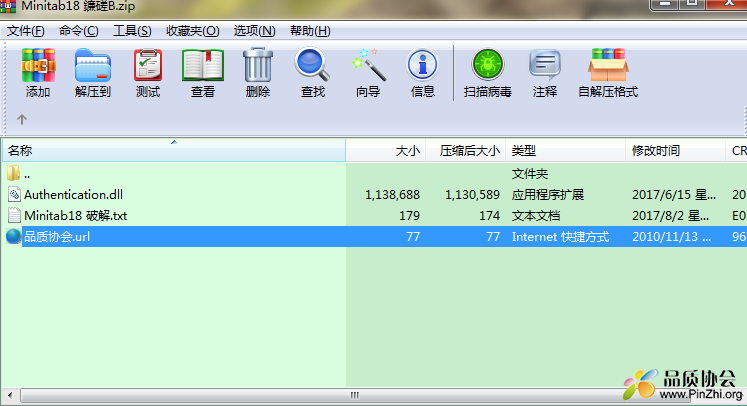Click the 2017/6/15 modified date
Image resolution: width=747 pixels, height=406 pixels.
coord(674,194)
